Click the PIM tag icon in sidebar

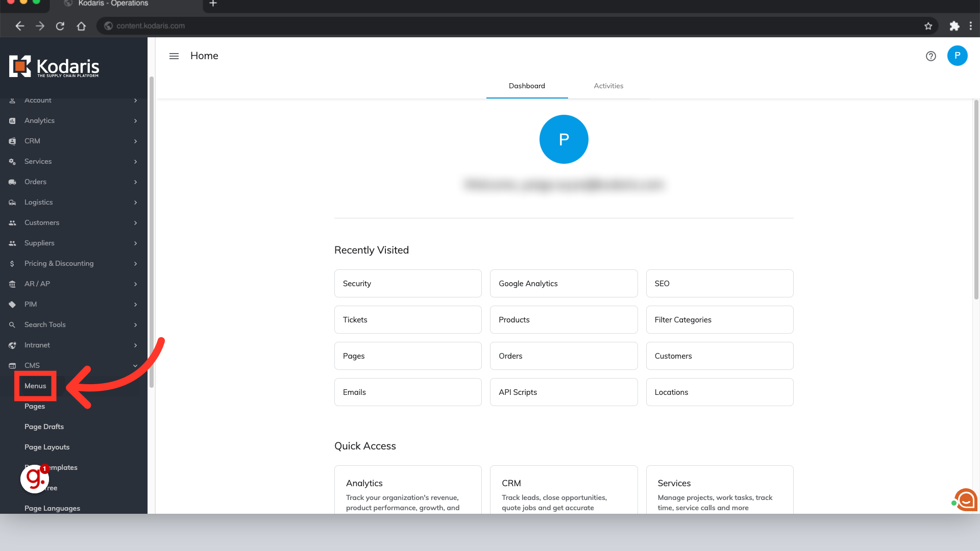(12, 305)
